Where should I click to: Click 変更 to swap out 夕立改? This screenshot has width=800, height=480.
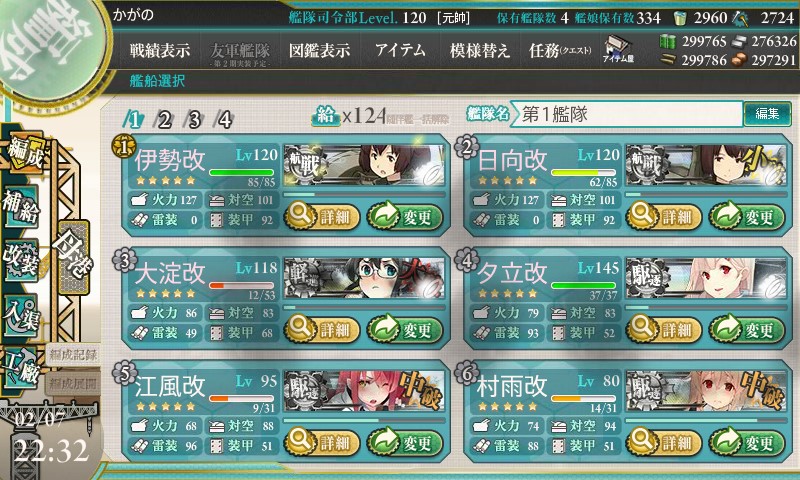pyautogui.click(x=747, y=330)
